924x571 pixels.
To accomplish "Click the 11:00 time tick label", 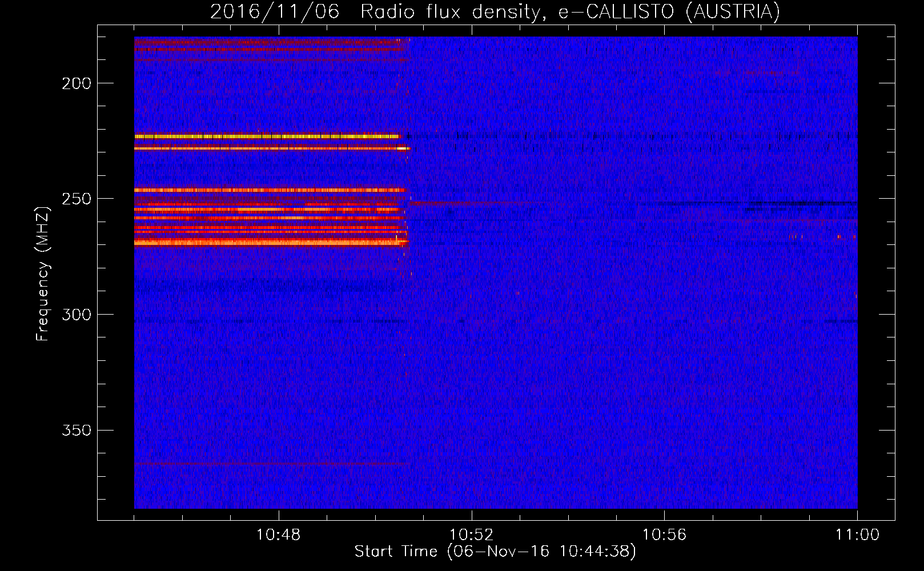I will tap(857, 535).
